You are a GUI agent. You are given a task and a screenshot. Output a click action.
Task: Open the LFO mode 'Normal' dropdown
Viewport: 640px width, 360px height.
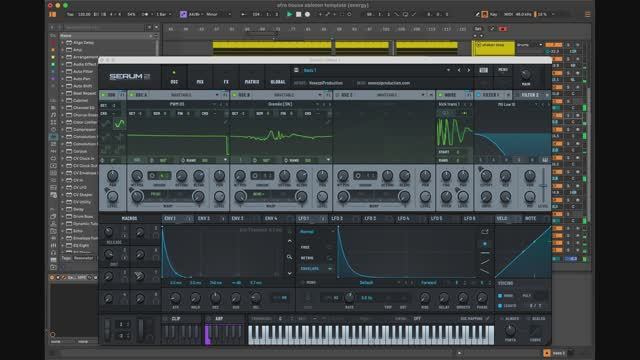coord(317,232)
